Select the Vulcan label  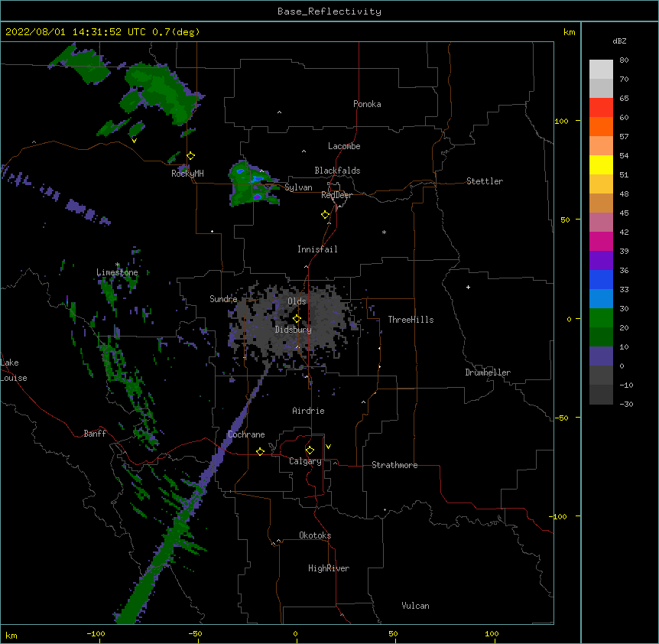[415, 606]
